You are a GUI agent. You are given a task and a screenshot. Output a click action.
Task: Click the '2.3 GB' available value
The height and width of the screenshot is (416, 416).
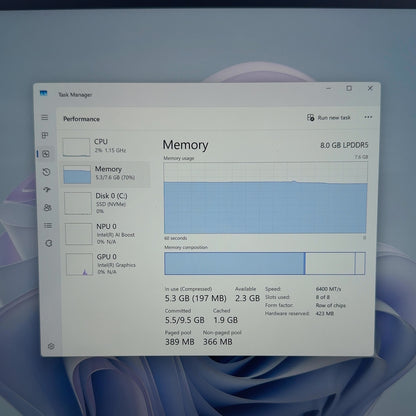(247, 298)
